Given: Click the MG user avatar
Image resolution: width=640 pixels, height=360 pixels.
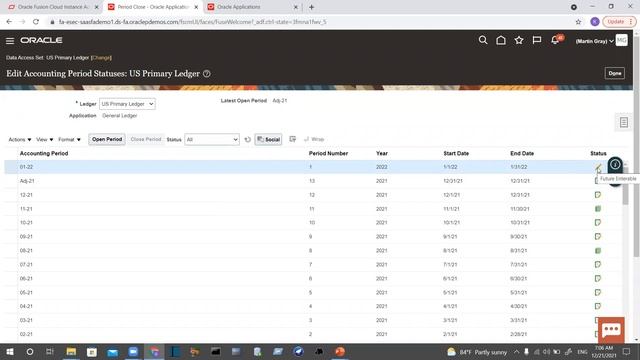Looking at the screenshot, I should pyautogui.click(x=621, y=40).
